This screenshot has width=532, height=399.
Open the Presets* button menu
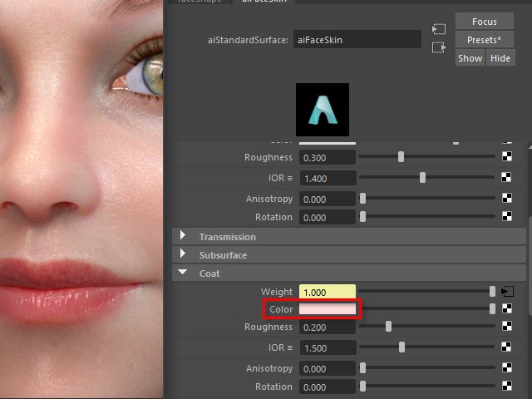click(x=484, y=40)
